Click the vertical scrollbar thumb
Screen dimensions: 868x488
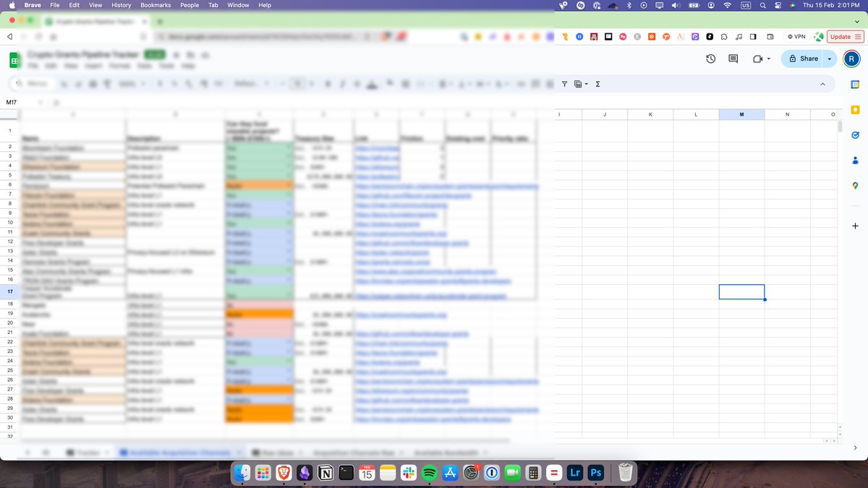(x=840, y=127)
